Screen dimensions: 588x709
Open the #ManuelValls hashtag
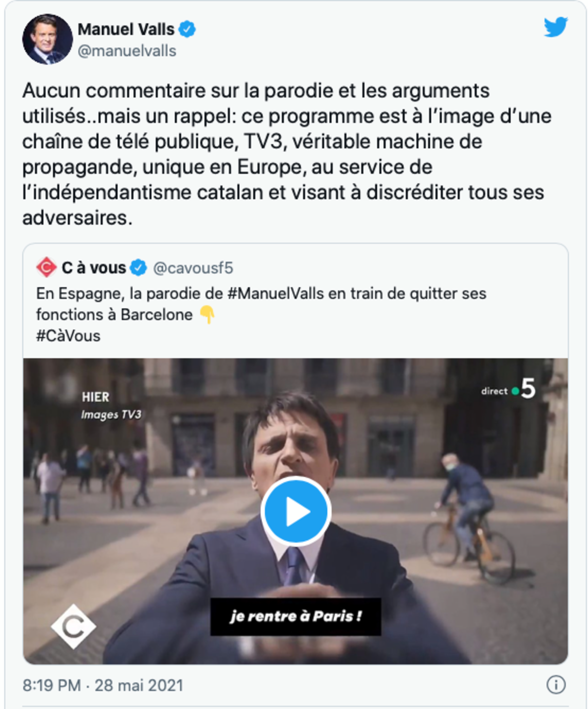tap(276, 293)
